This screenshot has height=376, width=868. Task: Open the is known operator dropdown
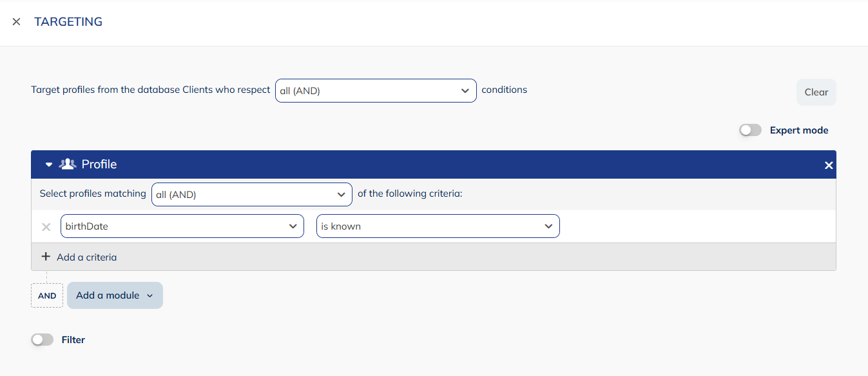tap(438, 226)
